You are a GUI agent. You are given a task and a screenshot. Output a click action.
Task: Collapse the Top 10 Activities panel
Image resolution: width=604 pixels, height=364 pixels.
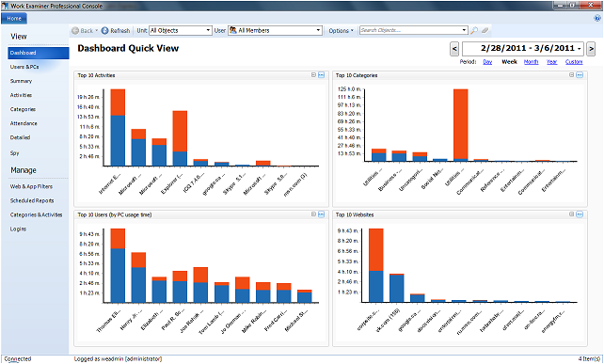tap(313, 74)
